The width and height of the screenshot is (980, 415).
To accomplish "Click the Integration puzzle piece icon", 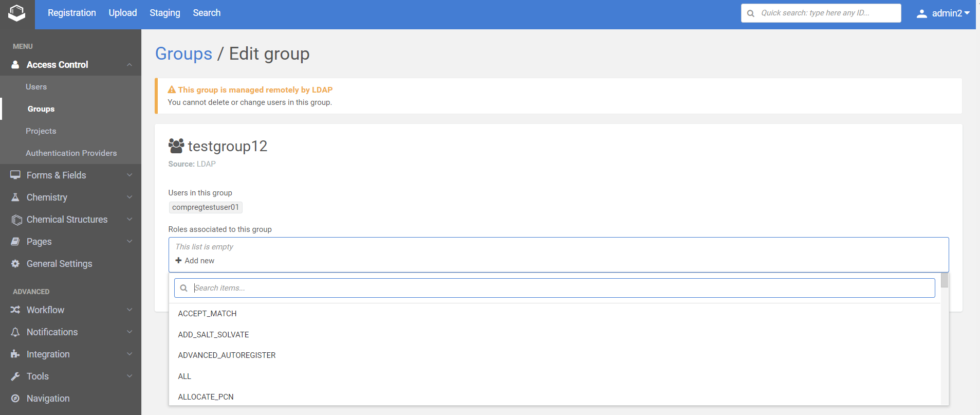I will point(15,354).
